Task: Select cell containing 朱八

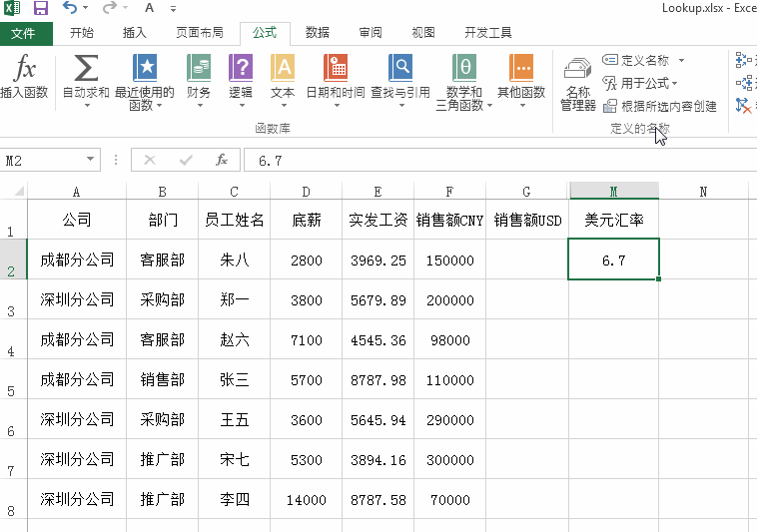Action: (x=234, y=260)
